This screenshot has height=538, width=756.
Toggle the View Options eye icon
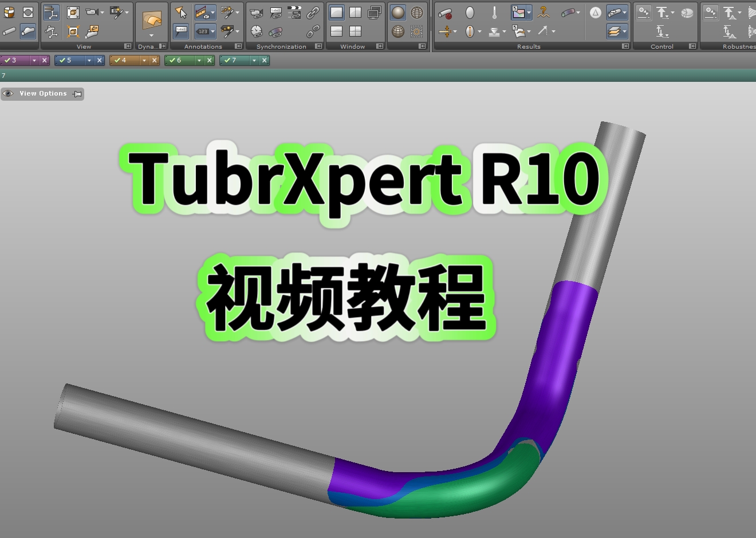point(8,93)
